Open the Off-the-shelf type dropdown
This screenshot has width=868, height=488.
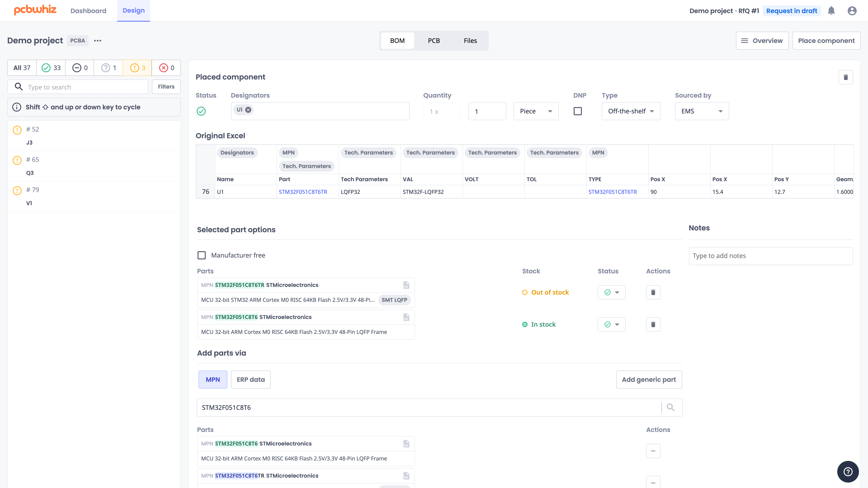click(x=631, y=111)
